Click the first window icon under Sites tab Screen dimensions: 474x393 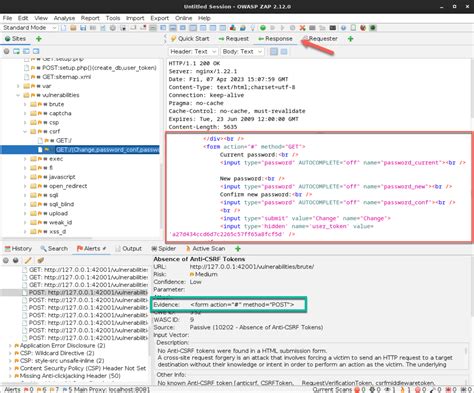click(x=16, y=51)
